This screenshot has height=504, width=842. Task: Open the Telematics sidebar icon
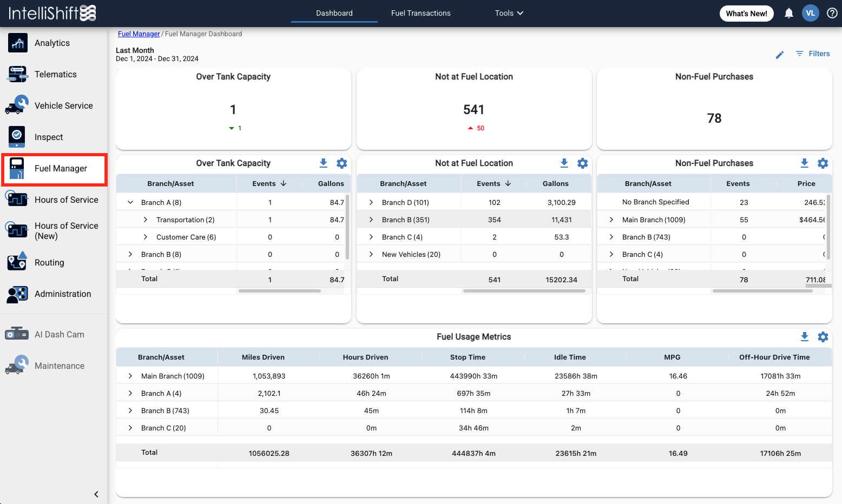[x=17, y=74]
